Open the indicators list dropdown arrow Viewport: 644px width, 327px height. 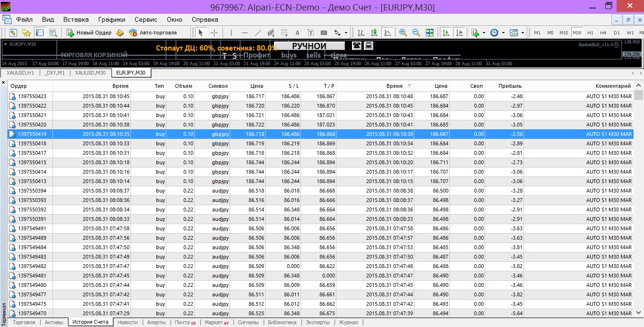coord(484,33)
